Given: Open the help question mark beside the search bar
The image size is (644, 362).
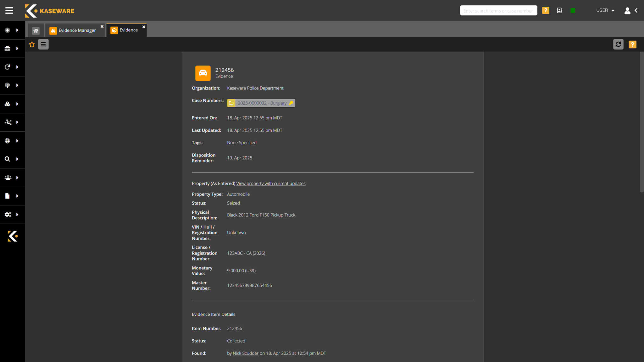Looking at the screenshot, I should 546,10.
